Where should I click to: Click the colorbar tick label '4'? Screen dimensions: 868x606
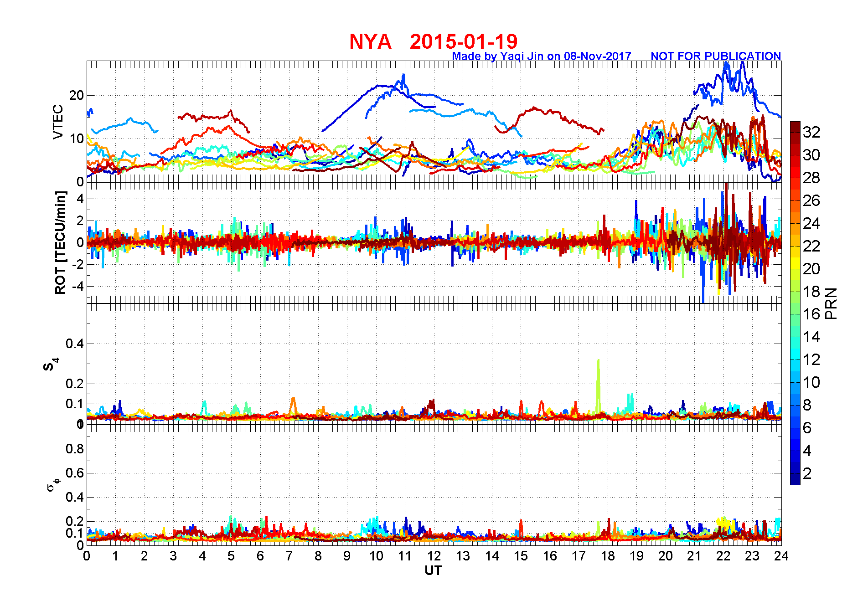pyautogui.click(x=807, y=451)
